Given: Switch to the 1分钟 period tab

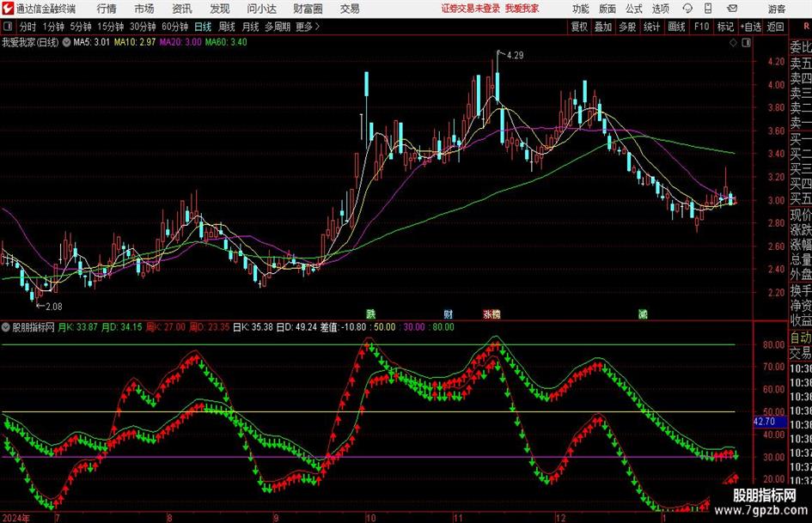Looking at the screenshot, I should pos(52,27).
